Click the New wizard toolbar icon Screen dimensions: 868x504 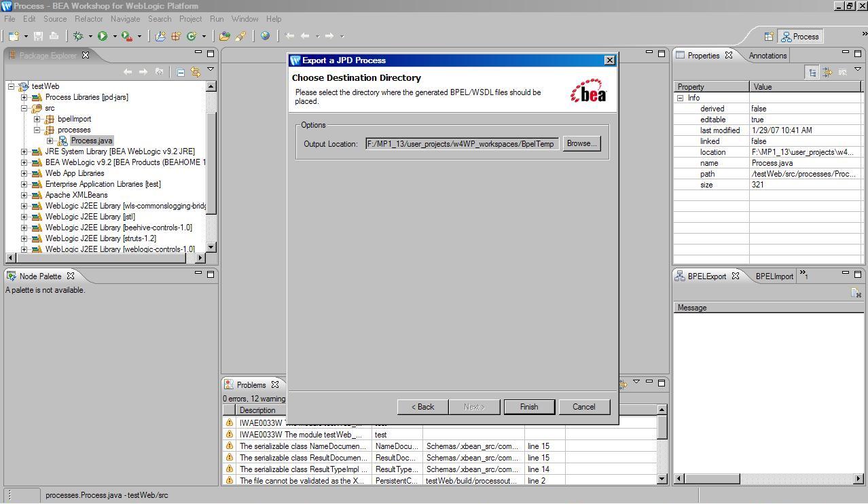pyautogui.click(x=14, y=36)
